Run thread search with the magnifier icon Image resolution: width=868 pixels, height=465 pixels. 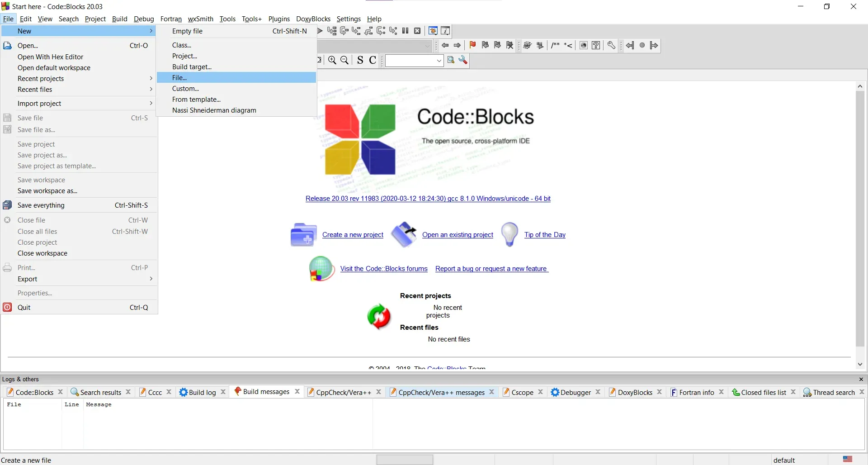coord(451,60)
